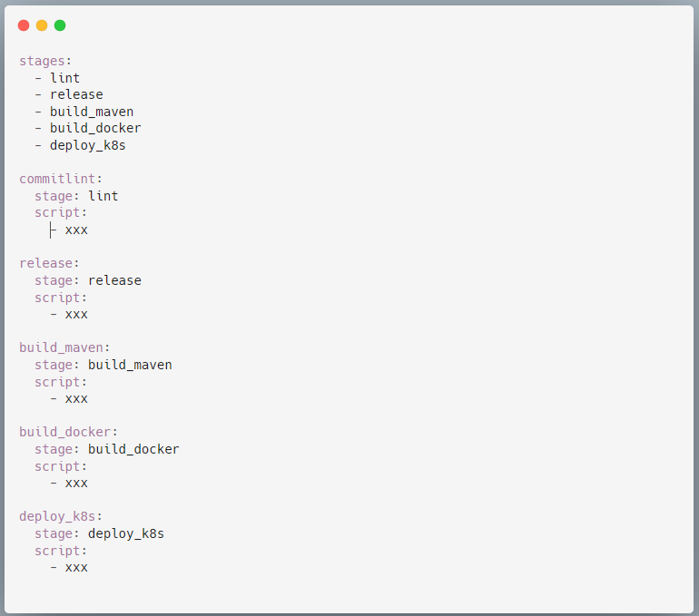Click the 'release:' job heading
The height and width of the screenshot is (616, 699).
(x=49, y=263)
